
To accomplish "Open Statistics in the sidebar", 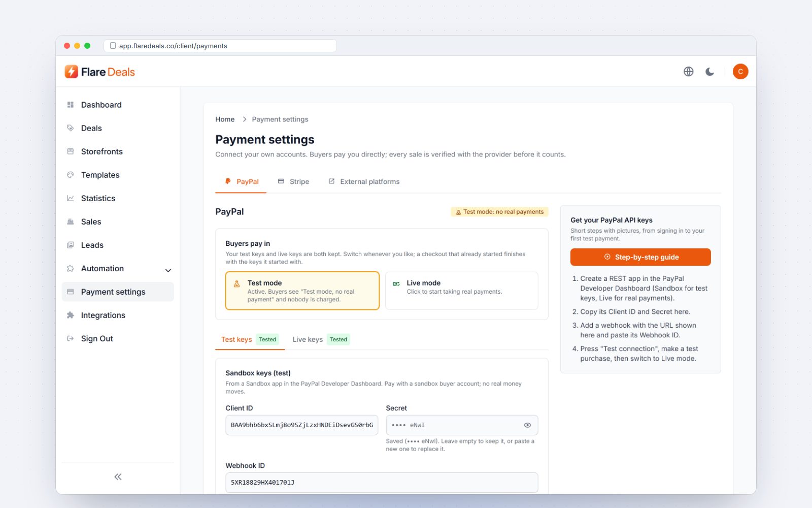I will (x=118, y=198).
